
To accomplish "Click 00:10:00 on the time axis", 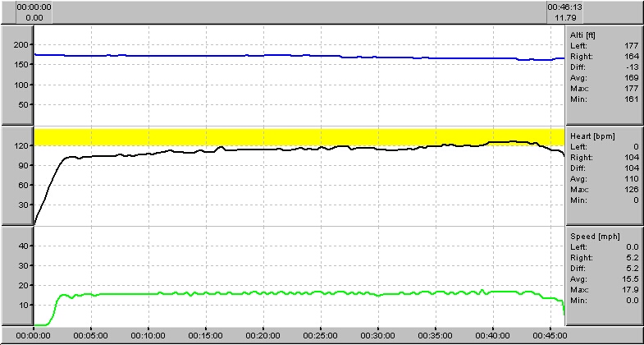I will click(148, 335).
